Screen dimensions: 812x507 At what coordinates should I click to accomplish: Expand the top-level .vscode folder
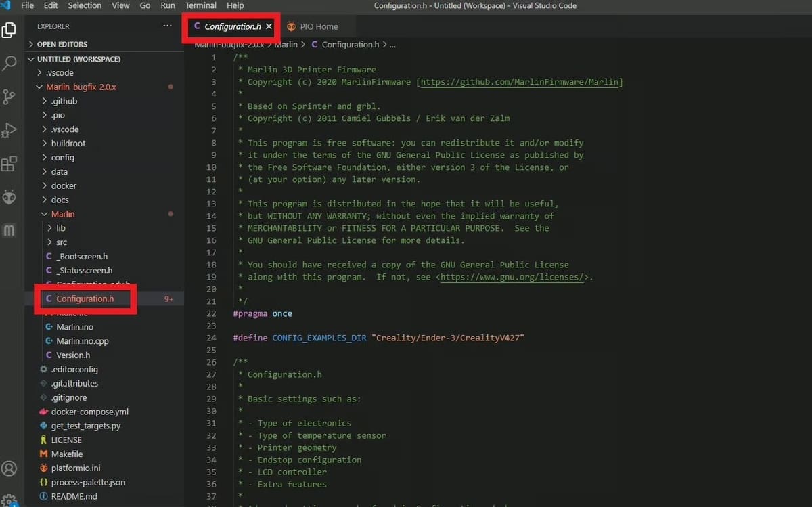pos(40,72)
